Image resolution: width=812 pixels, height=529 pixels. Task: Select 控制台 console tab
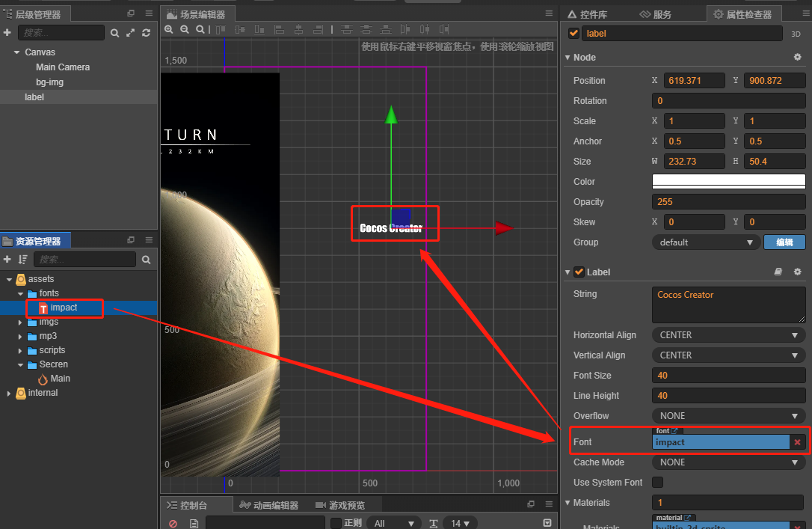(188, 505)
